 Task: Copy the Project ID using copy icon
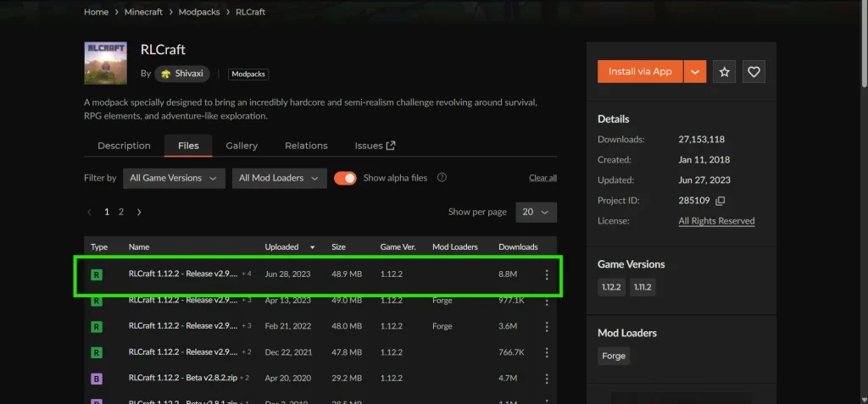[720, 201]
